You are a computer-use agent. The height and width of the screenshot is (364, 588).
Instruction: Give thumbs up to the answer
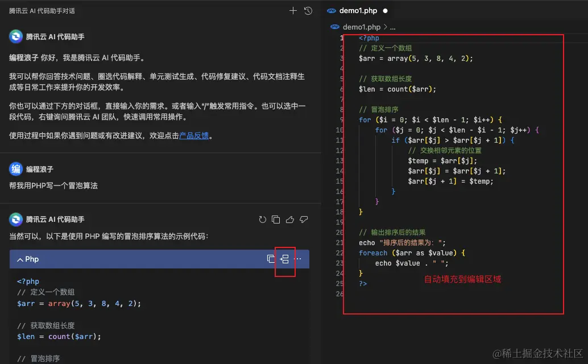290,220
